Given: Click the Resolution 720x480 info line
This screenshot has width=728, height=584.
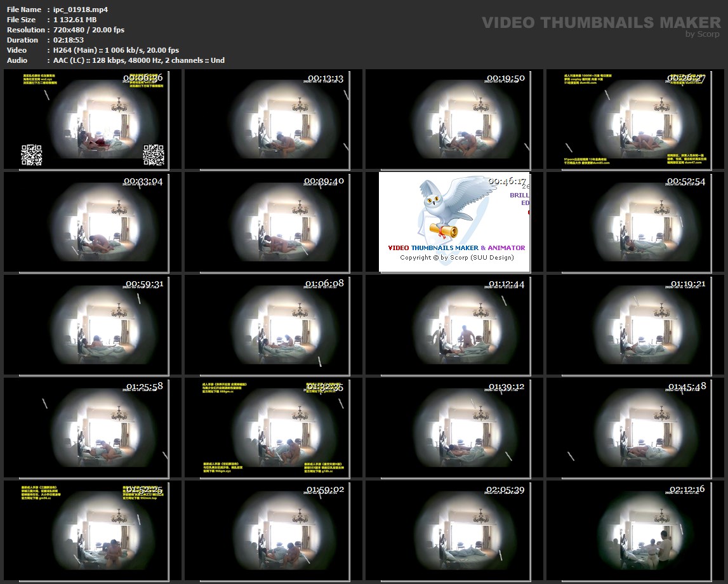Looking at the screenshot, I should click(86, 30).
